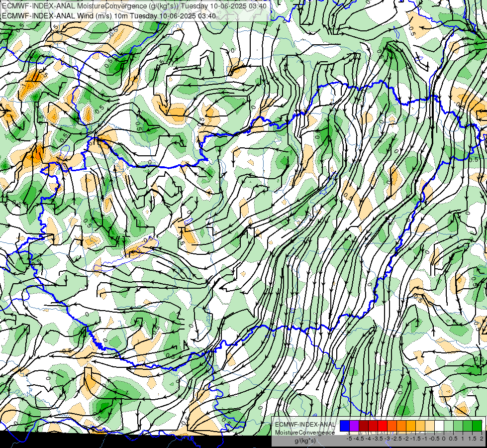Screen dimensions: 487x448
Task: Click the -2.5 legend scale value
Action: tap(396, 439)
